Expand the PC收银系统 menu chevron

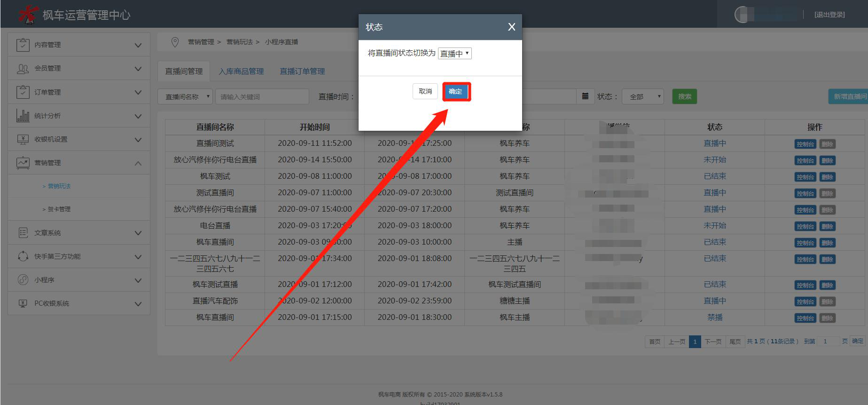[x=138, y=304]
